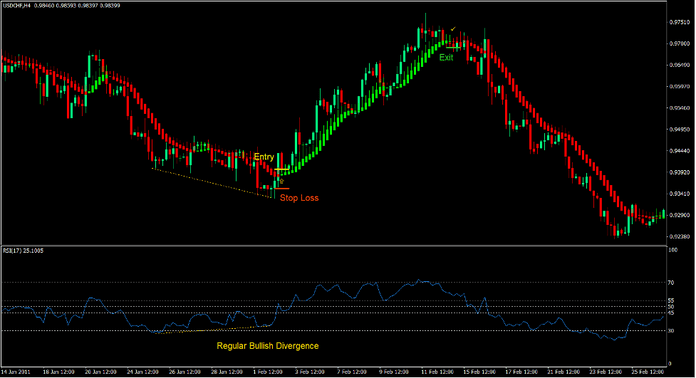Click the 15 Feb 12:00 time label
The width and height of the screenshot is (696, 378).
(479, 372)
